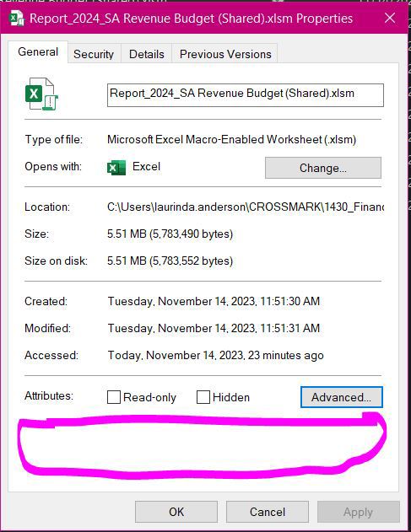Click the Size value 5,783,490 bytes
Viewport: 411px width, 532px height.
170,234
